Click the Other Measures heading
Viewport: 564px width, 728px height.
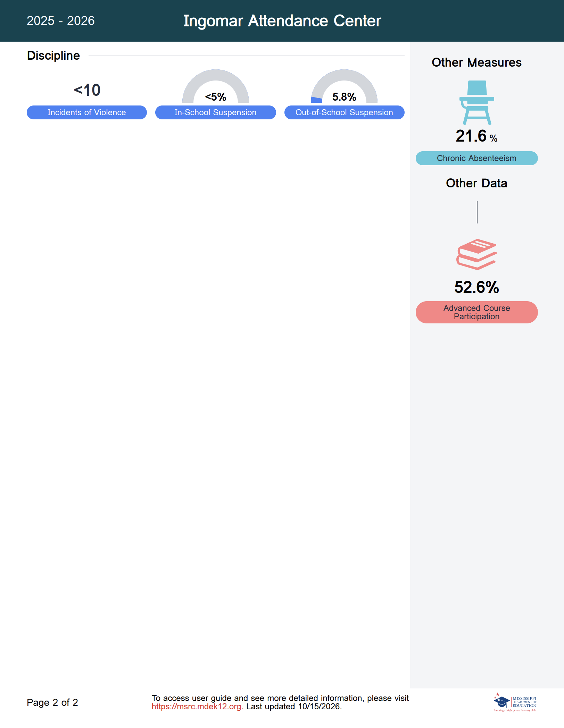[477, 62]
